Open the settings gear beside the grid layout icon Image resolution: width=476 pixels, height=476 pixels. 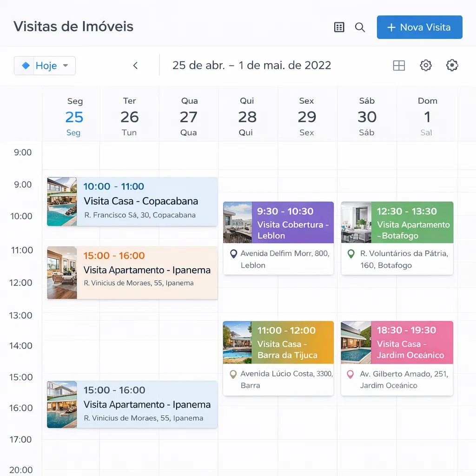(426, 66)
